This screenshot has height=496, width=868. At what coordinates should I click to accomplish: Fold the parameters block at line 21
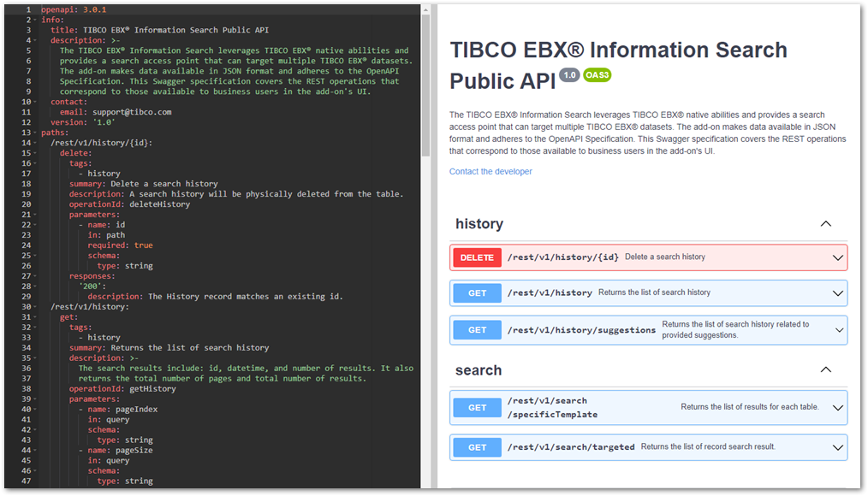click(x=35, y=215)
